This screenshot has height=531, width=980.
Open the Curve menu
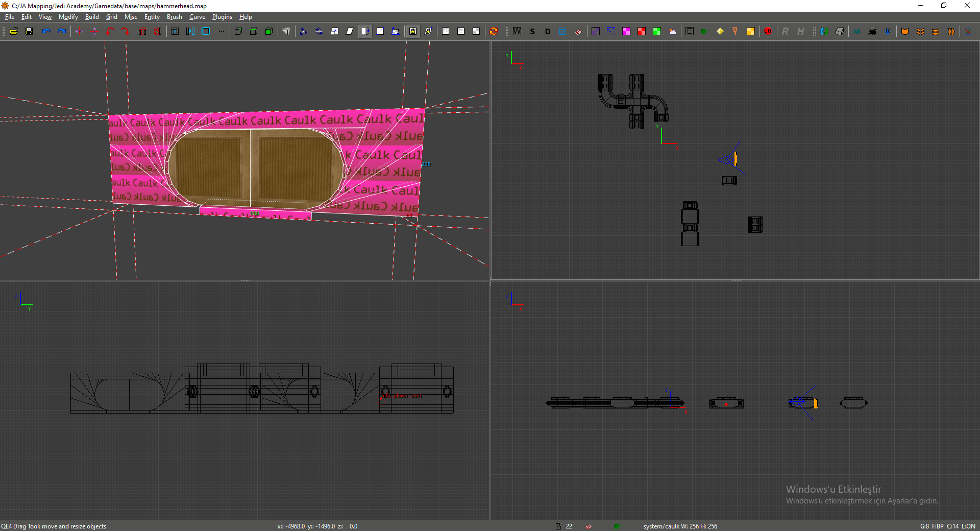click(197, 17)
